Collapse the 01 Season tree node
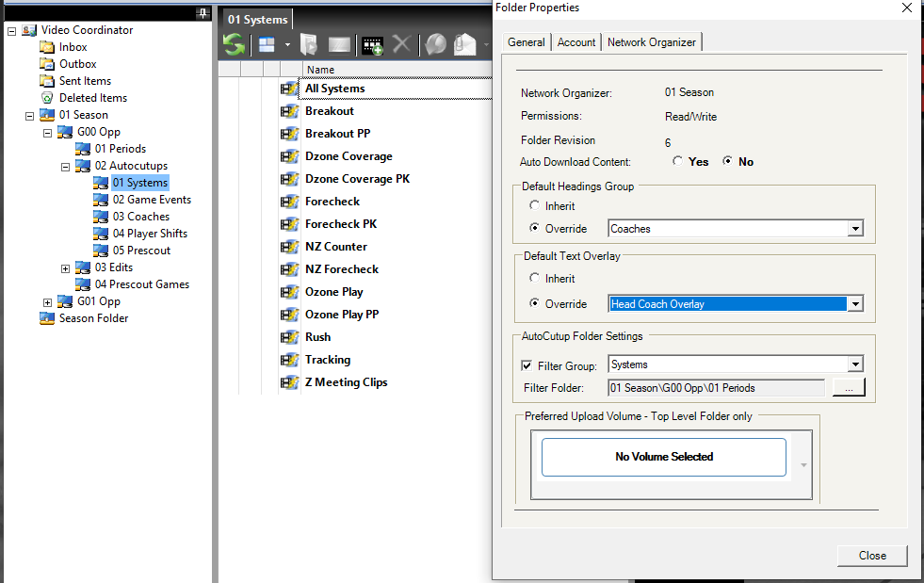Image resolution: width=924 pixels, height=583 pixels. coord(29,116)
